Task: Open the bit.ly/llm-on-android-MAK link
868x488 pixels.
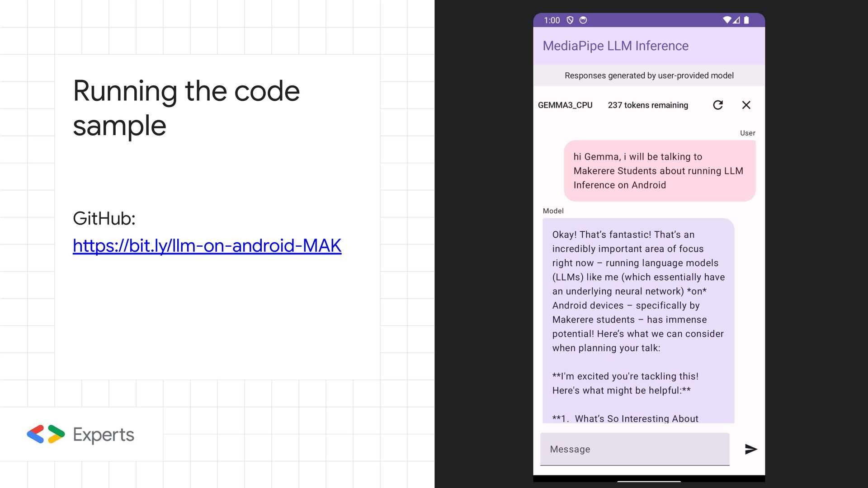Action: 207,246
